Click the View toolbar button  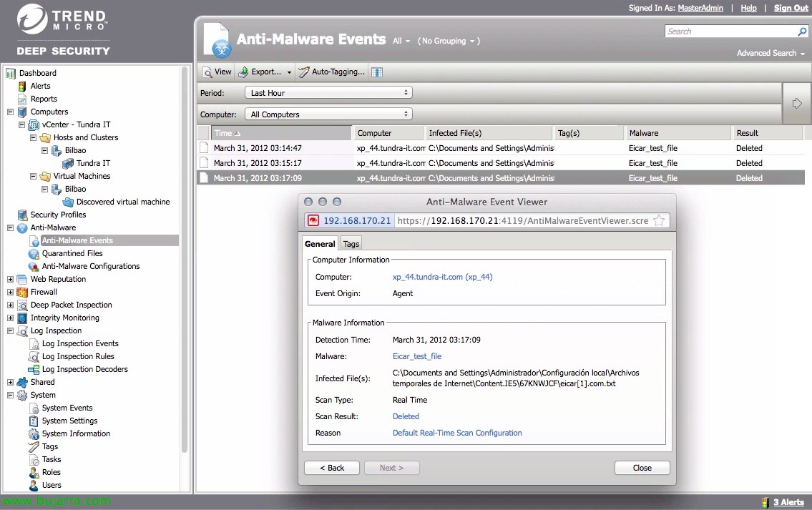(217, 72)
